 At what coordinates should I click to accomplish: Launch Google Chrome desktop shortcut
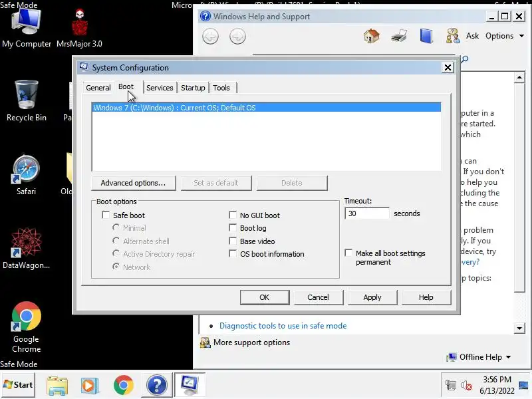[26, 327]
